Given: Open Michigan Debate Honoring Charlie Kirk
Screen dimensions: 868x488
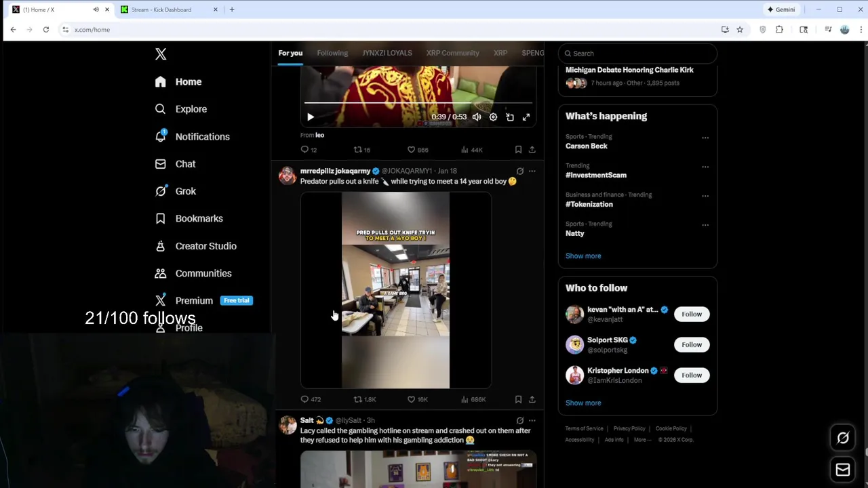Looking at the screenshot, I should 629,70.
